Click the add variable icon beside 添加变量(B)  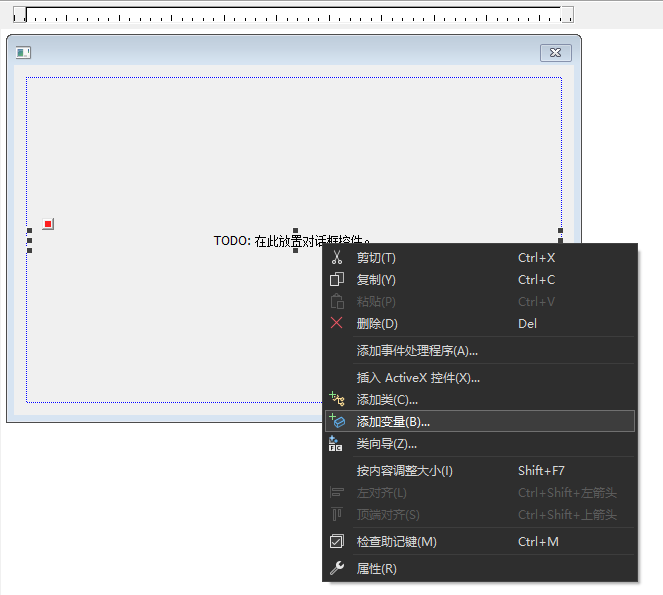click(x=337, y=421)
